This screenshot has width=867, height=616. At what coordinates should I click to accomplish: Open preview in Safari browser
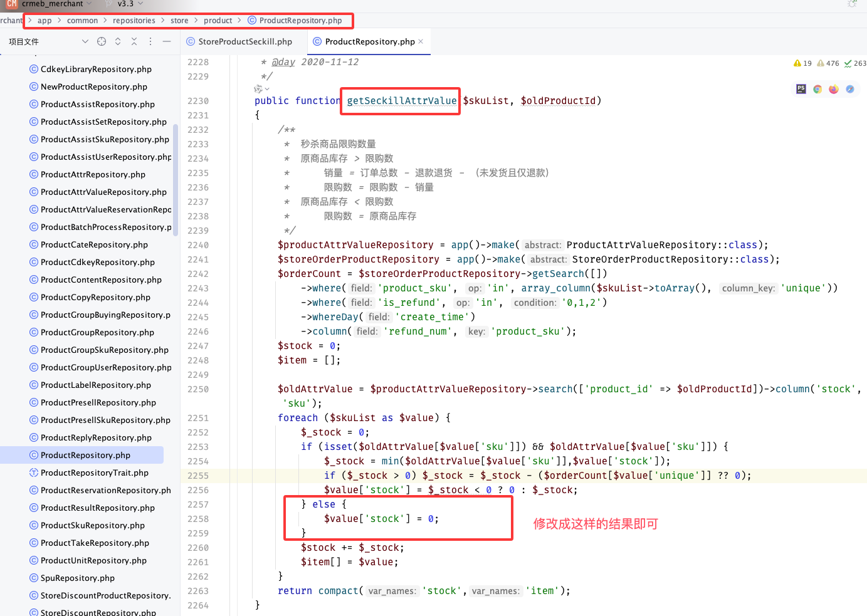pos(850,89)
